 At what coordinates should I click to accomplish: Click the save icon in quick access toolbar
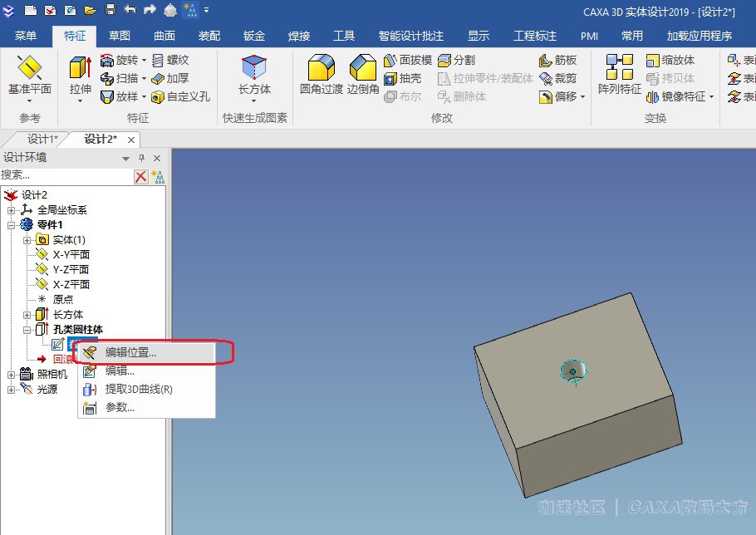coord(111,10)
